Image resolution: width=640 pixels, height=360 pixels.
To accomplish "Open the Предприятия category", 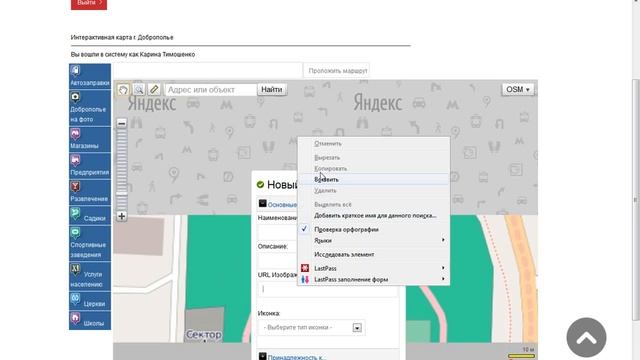I will 90,166.
